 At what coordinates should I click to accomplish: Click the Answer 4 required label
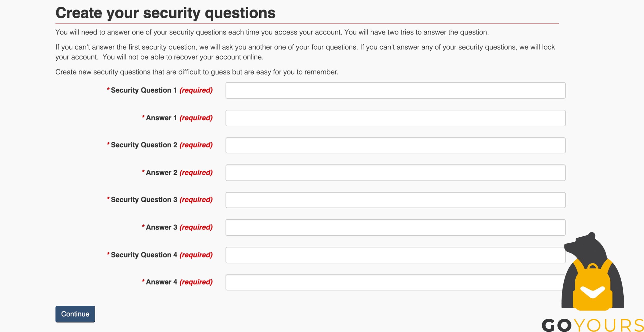pos(177,282)
